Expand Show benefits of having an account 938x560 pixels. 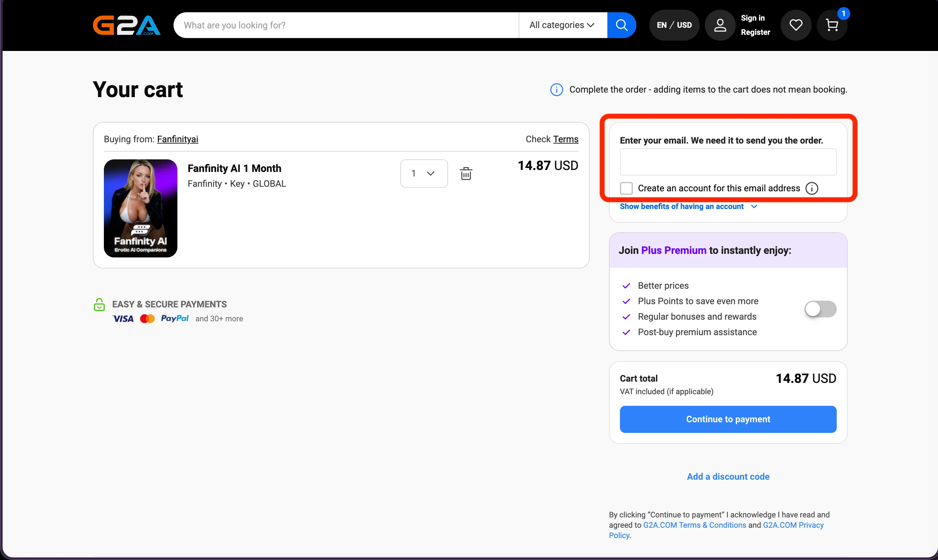pyautogui.click(x=688, y=206)
